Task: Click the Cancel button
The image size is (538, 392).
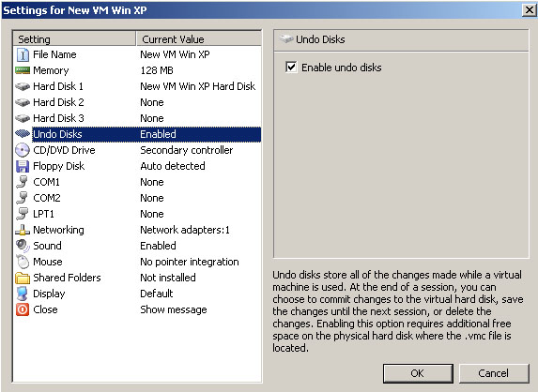Action: (x=494, y=373)
